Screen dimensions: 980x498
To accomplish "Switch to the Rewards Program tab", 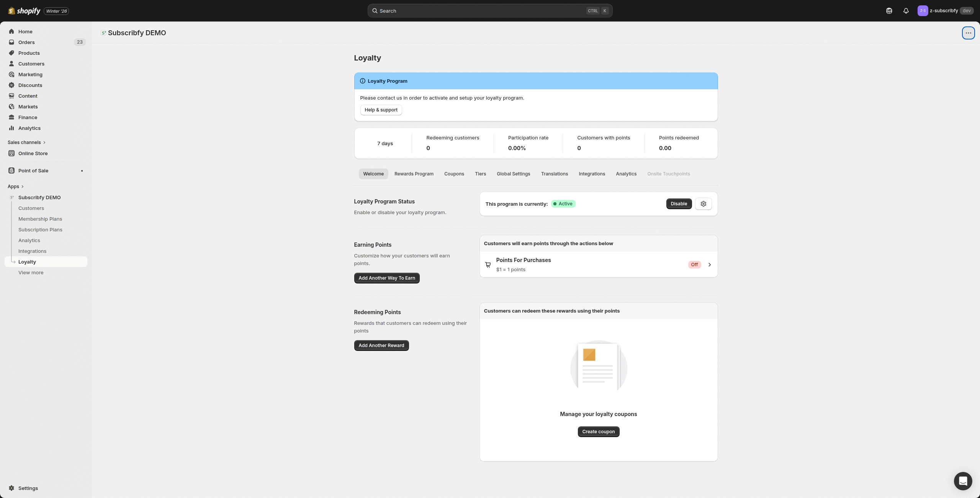I will pos(414,174).
